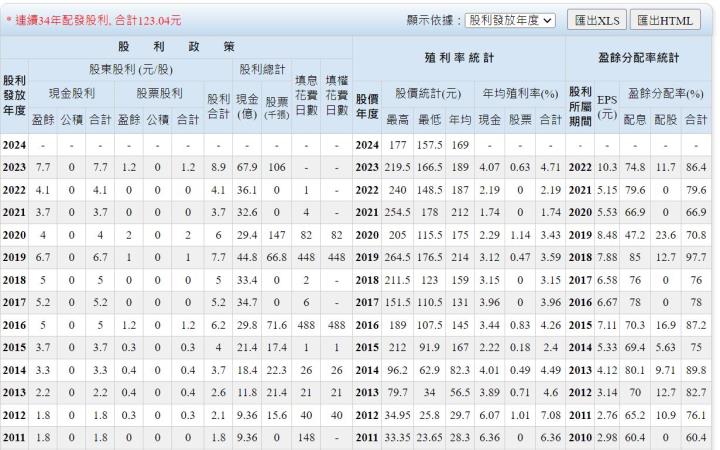Click the 股利所屬期間 column header
Image resolution: width=720 pixels, height=450 pixels.
(x=580, y=107)
